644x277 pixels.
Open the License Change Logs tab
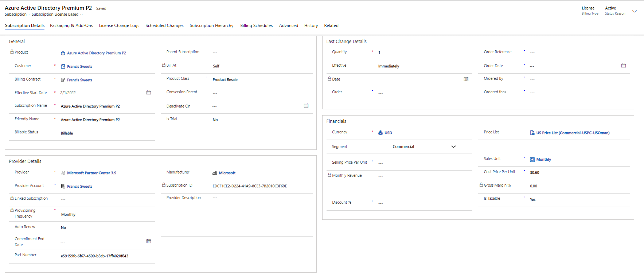[x=119, y=26]
